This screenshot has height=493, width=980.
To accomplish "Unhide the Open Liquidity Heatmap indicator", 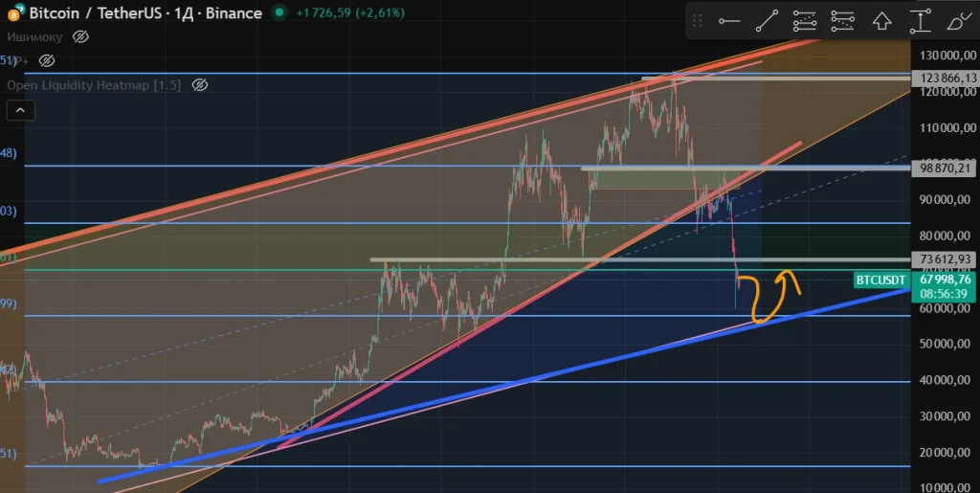I will [199, 85].
